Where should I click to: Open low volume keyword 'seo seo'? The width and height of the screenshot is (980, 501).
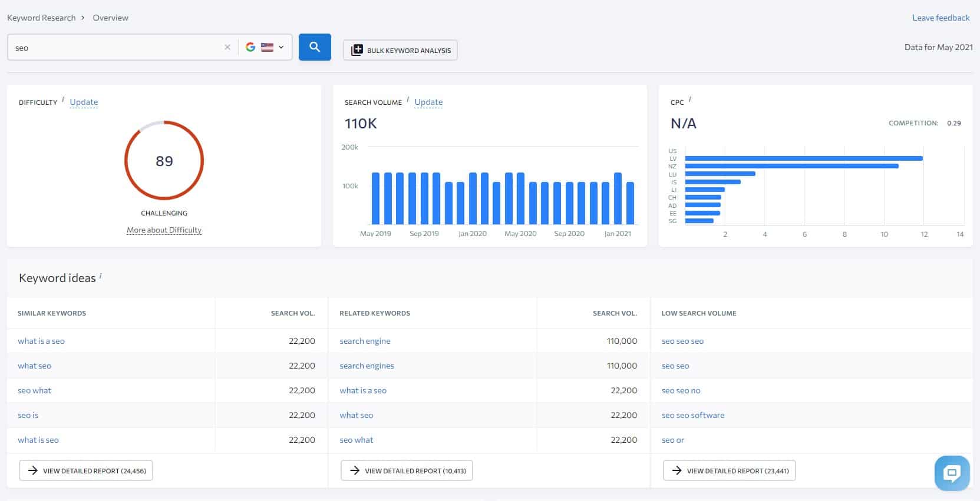click(x=675, y=366)
